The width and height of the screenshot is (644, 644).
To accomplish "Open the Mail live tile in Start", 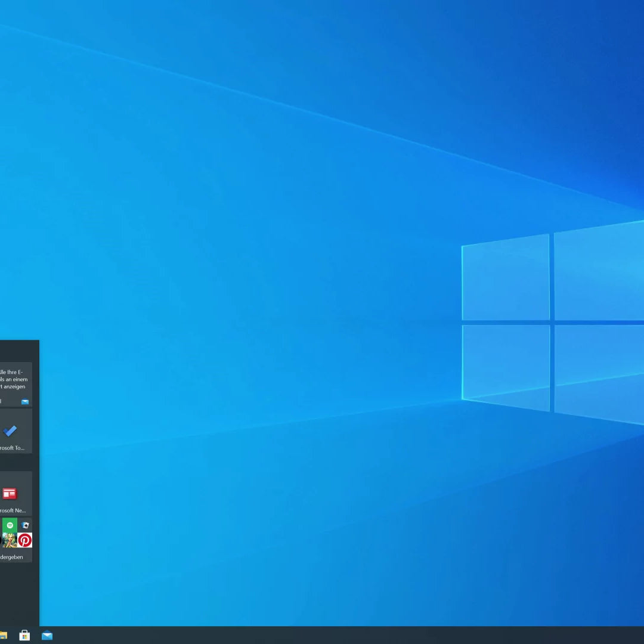I will pos(16,384).
